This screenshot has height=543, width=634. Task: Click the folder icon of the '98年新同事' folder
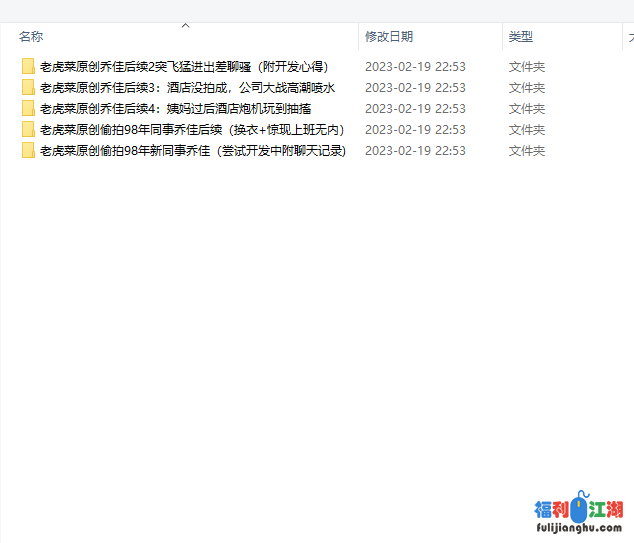tap(28, 151)
